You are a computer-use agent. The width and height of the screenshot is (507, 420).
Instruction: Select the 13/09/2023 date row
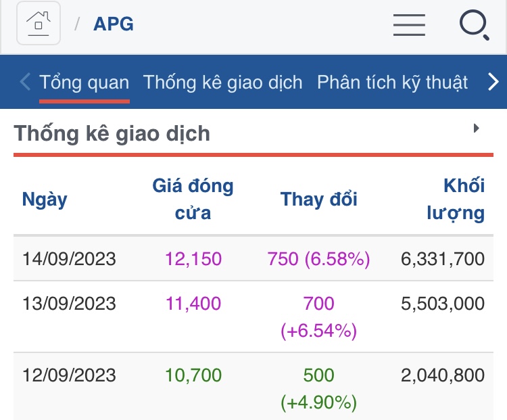pyautogui.click(x=69, y=303)
